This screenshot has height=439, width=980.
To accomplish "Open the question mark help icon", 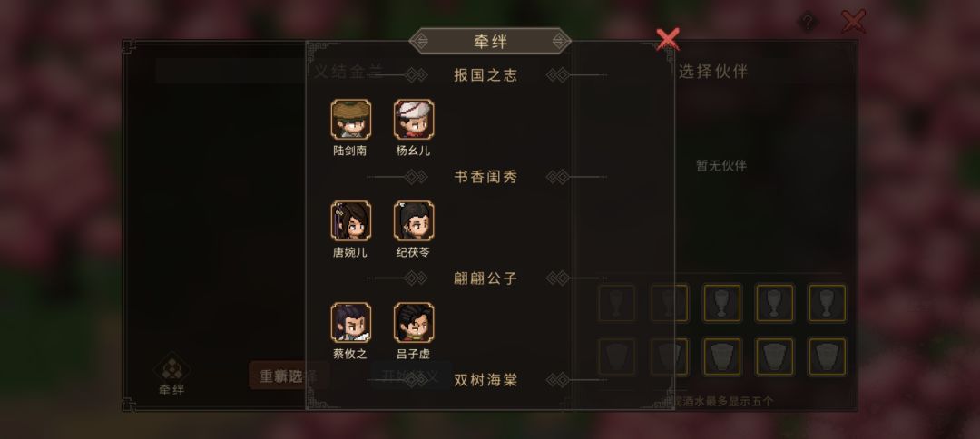I will click(808, 23).
